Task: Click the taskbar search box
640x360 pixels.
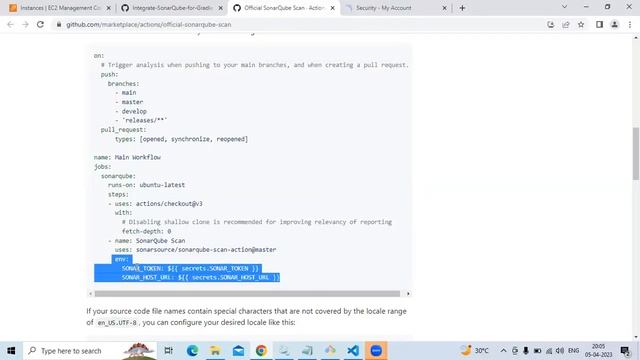Action: [90, 351]
